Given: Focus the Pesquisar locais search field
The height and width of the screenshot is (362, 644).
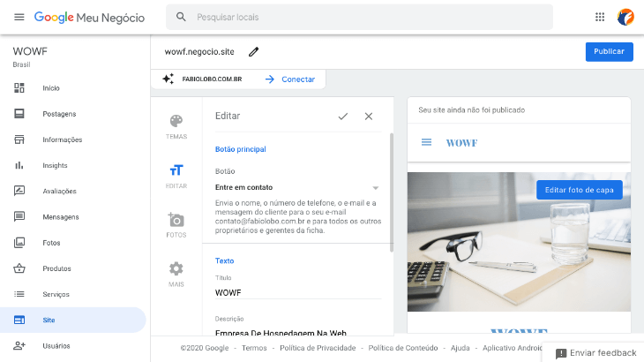Looking at the screenshot, I should coord(359,17).
